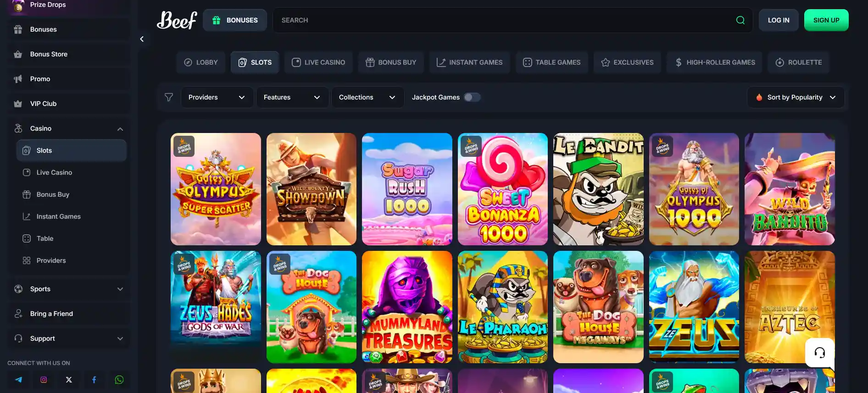Screen dimensions: 868x393
Task: Open the Providers dropdown filter
Action: [217, 97]
